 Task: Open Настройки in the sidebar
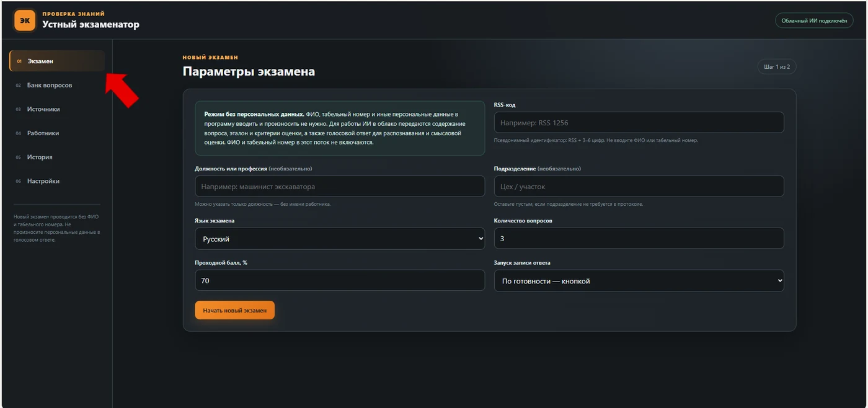pos(57,181)
